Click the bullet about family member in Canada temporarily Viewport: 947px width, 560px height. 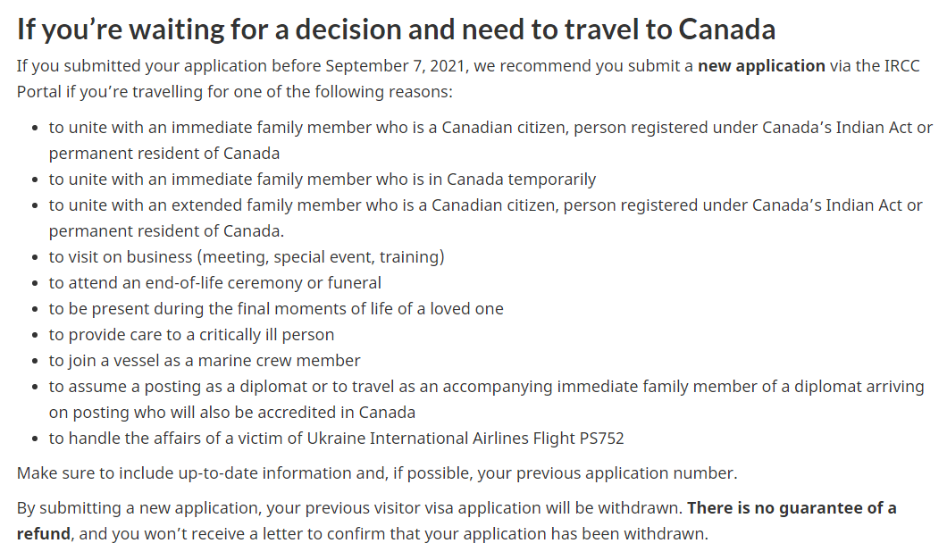[322, 179]
